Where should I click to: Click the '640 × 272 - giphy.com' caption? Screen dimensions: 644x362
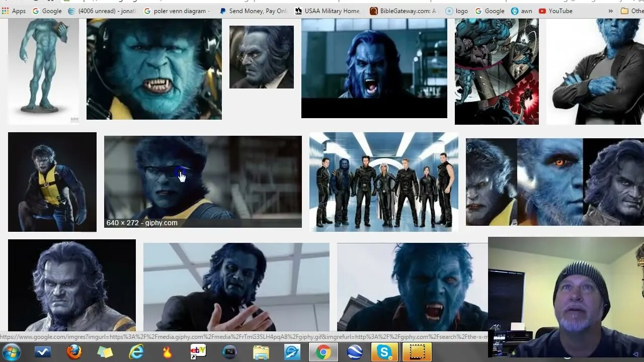[x=142, y=223]
